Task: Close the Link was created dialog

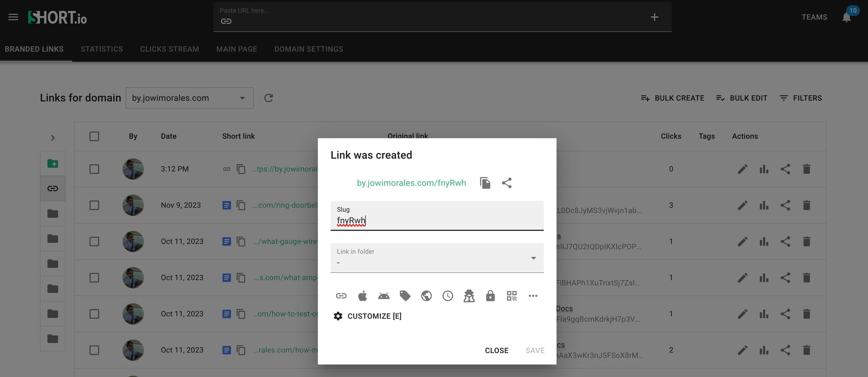Action: coord(496,351)
